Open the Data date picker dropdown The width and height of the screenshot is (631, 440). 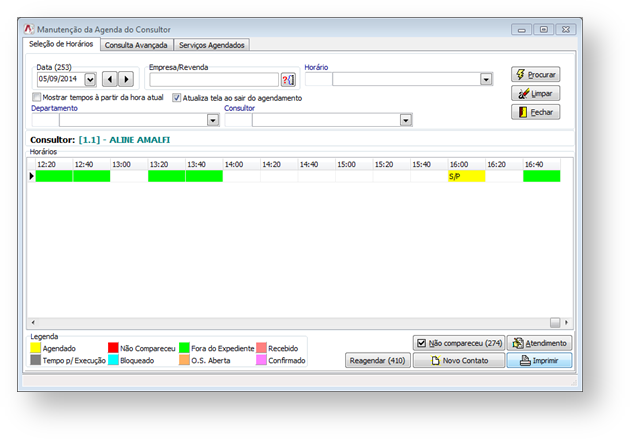(90, 79)
